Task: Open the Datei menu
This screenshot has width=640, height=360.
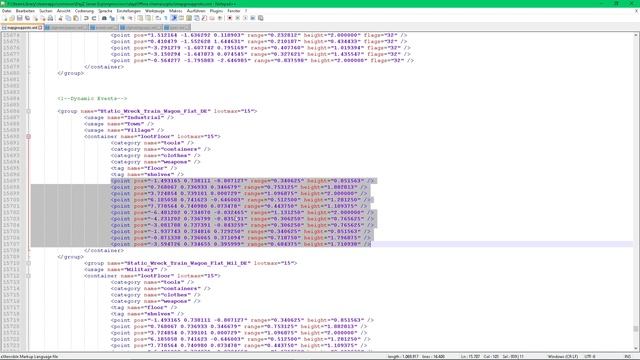Action: point(7,11)
